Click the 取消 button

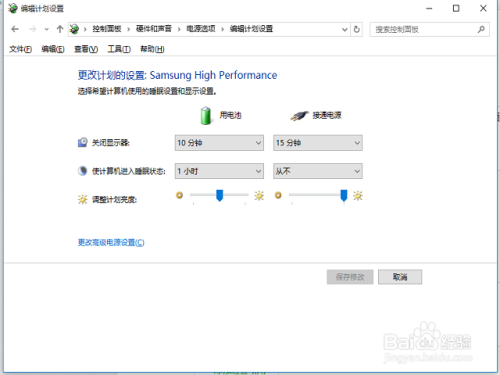[400, 277]
